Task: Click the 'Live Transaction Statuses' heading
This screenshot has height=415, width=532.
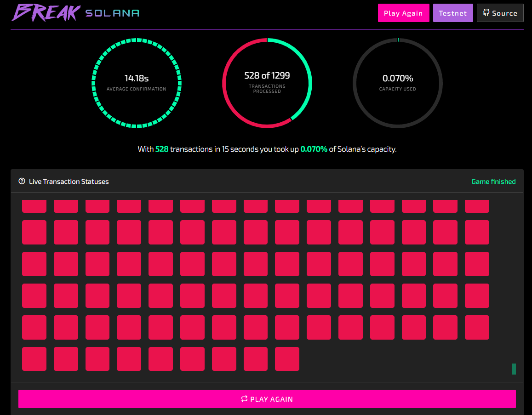Action: 69,182
